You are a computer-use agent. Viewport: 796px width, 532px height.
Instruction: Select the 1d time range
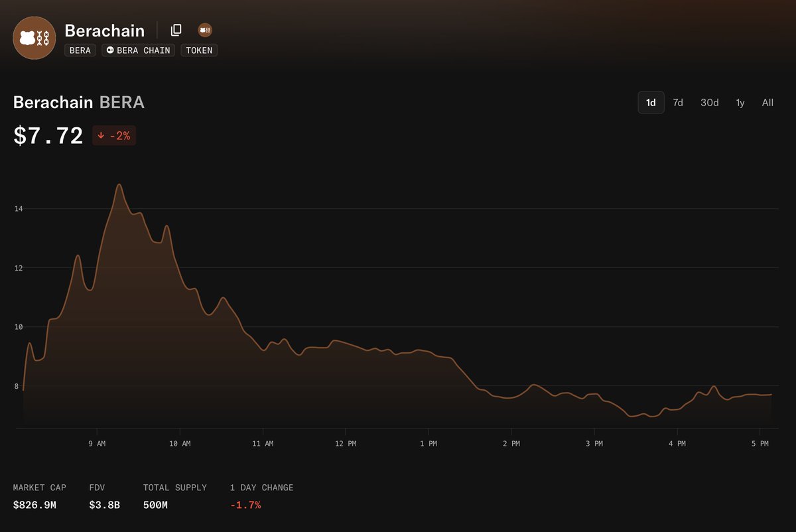(x=651, y=103)
